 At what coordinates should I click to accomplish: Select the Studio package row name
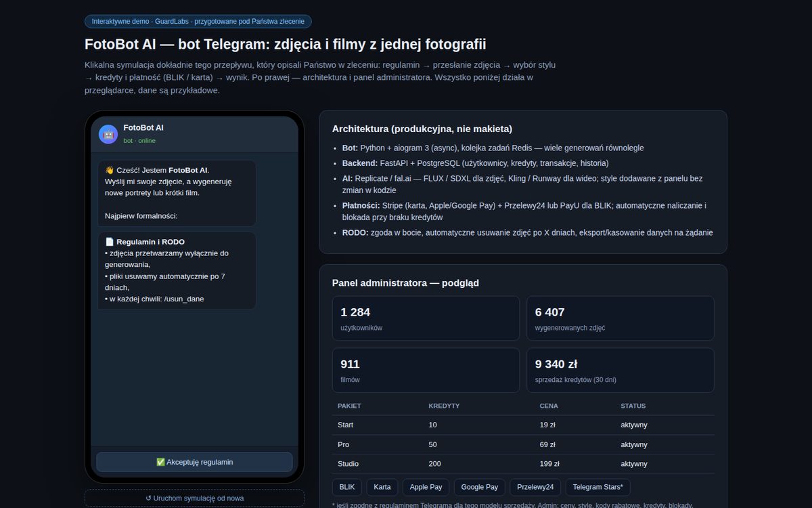[x=348, y=464]
